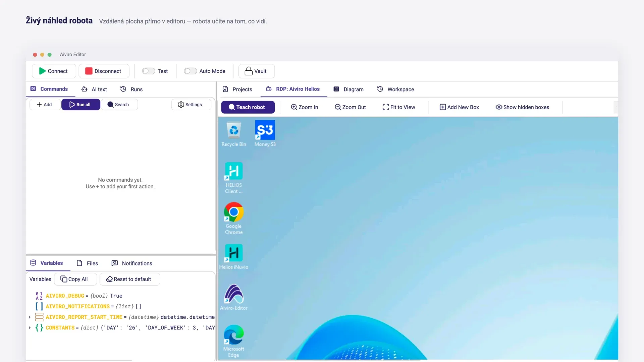
Task: Toggle the Test switch
Action: click(148, 71)
